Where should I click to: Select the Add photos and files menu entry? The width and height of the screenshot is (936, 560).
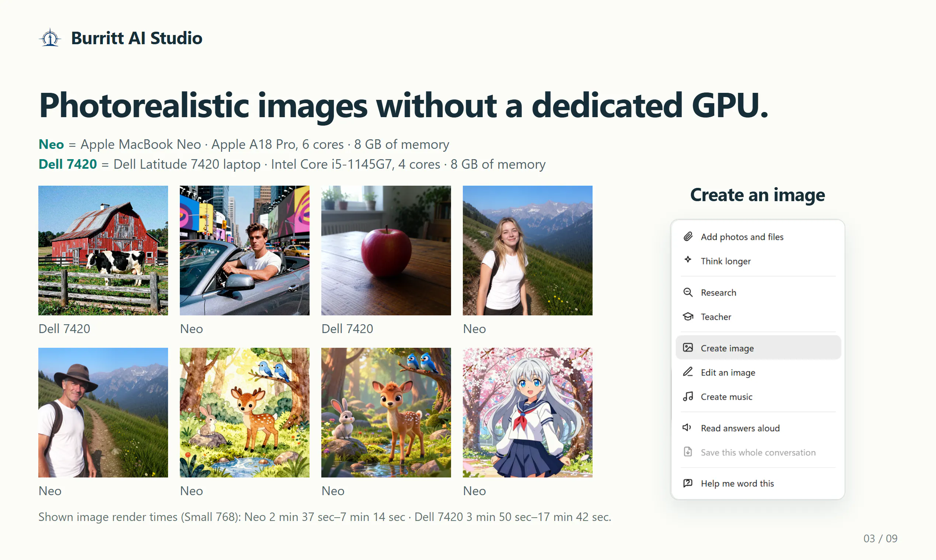[758, 237]
